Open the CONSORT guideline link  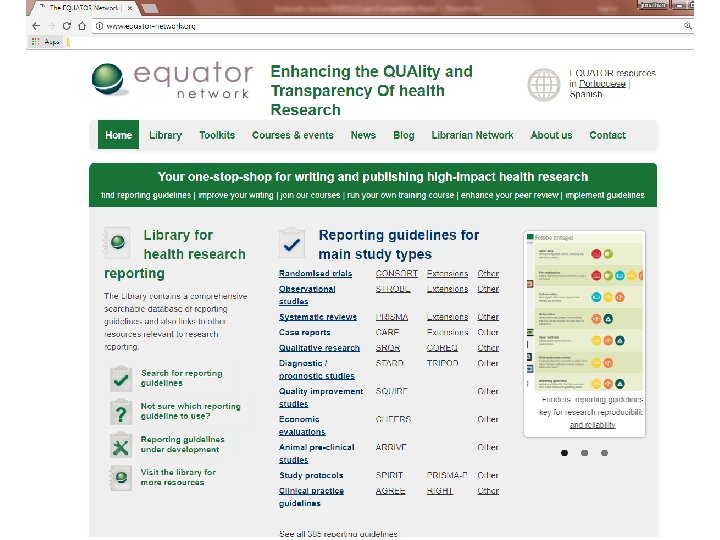tap(396, 273)
